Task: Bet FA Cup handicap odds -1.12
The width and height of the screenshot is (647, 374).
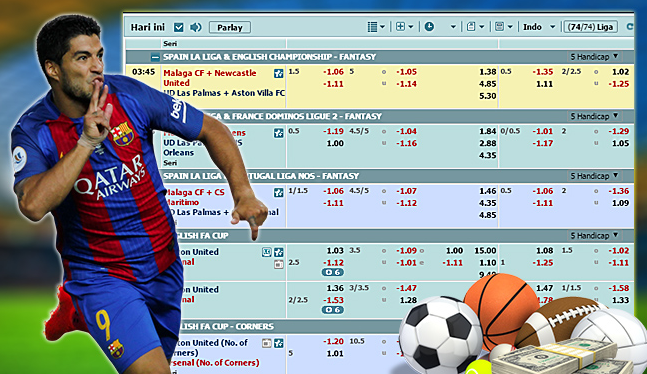Action: click(333, 263)
